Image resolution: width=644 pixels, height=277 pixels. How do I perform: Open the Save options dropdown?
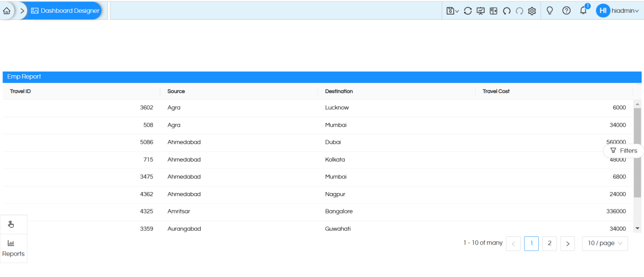[x=452, y=11]
